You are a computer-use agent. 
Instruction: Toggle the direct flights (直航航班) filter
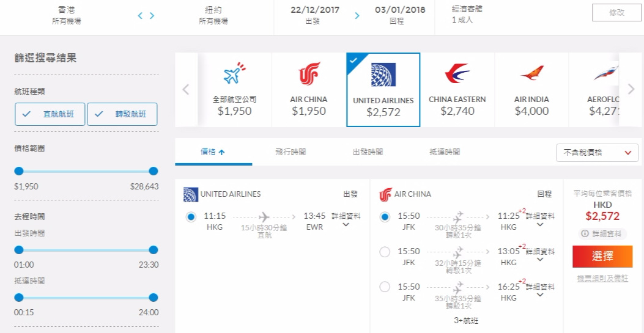point(50,114)
